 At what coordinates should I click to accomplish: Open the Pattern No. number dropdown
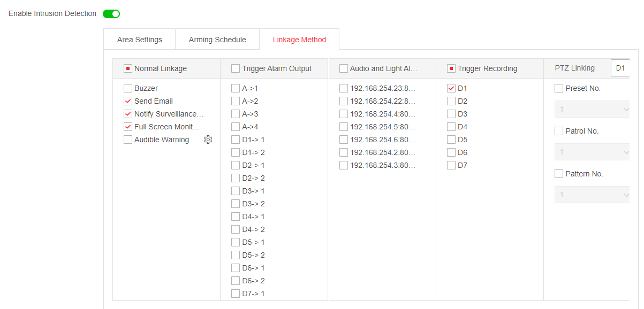592,195
